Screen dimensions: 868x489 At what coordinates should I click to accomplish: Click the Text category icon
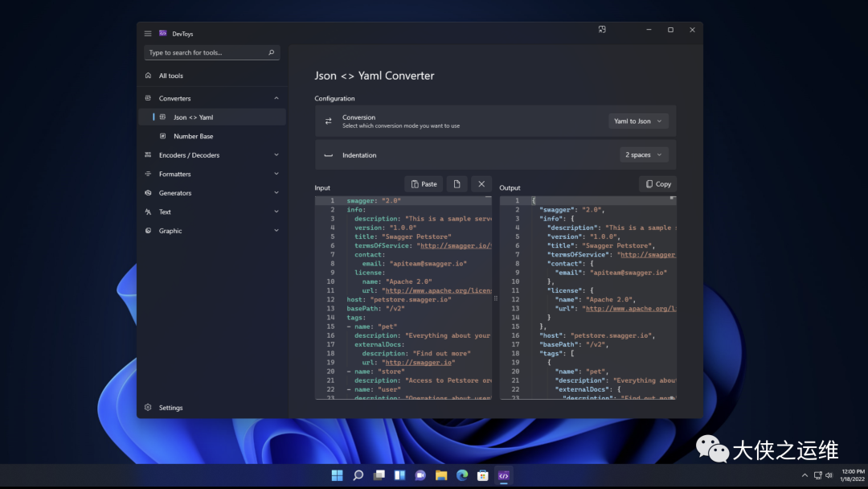[148, 212]
